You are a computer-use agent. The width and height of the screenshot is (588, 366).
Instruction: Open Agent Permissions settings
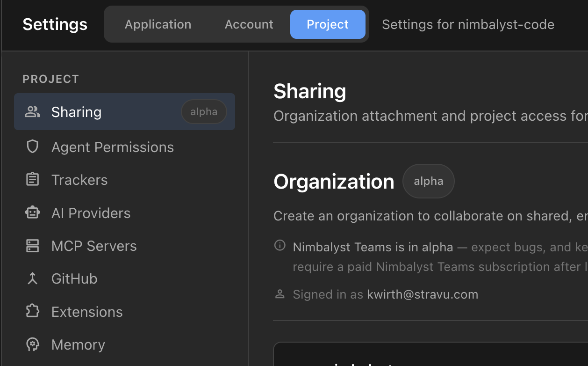(x=124, y=147)
